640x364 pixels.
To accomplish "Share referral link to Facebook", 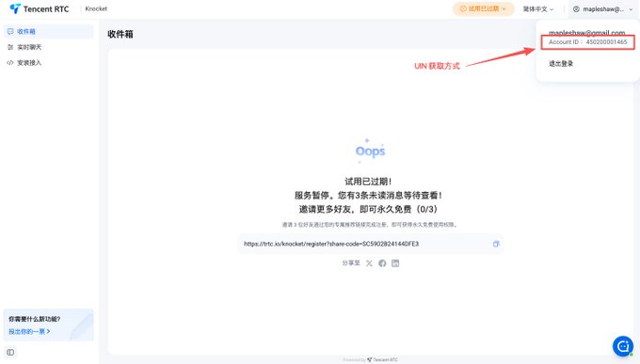I will (382, 263).
